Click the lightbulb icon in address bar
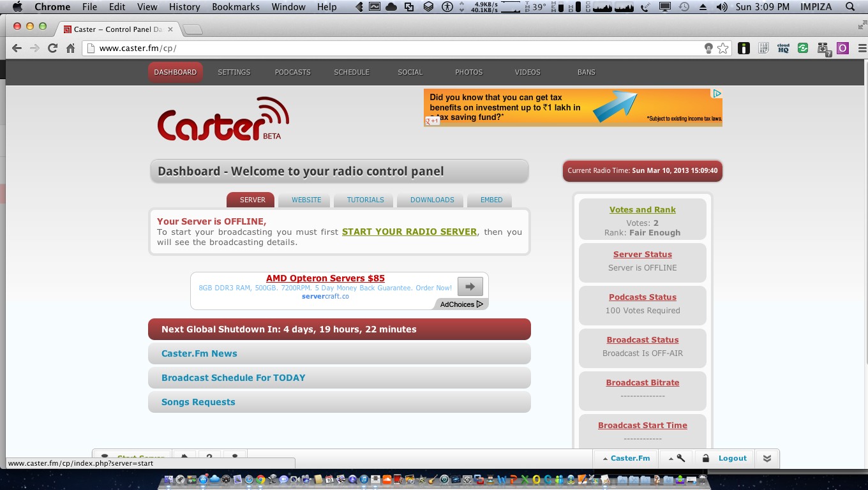Viewport: 868px width, 490px height. (x=708, y=48)
